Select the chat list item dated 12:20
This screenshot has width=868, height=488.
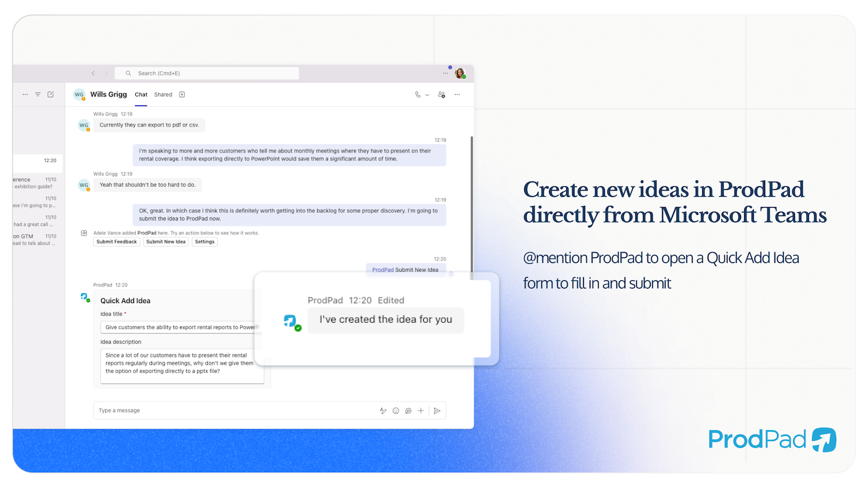click(37, 163)
